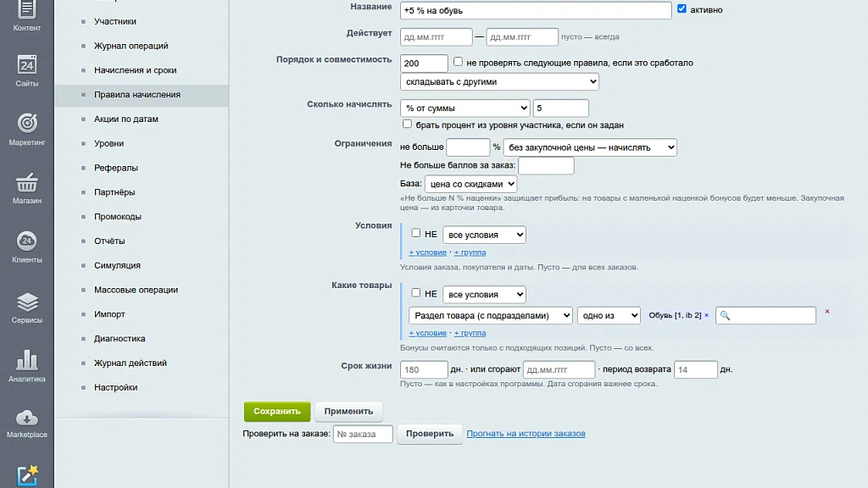Go to Участники menu item
This screenshot has height=488, width=868.
pyautogui.click(x=115, y=21)
